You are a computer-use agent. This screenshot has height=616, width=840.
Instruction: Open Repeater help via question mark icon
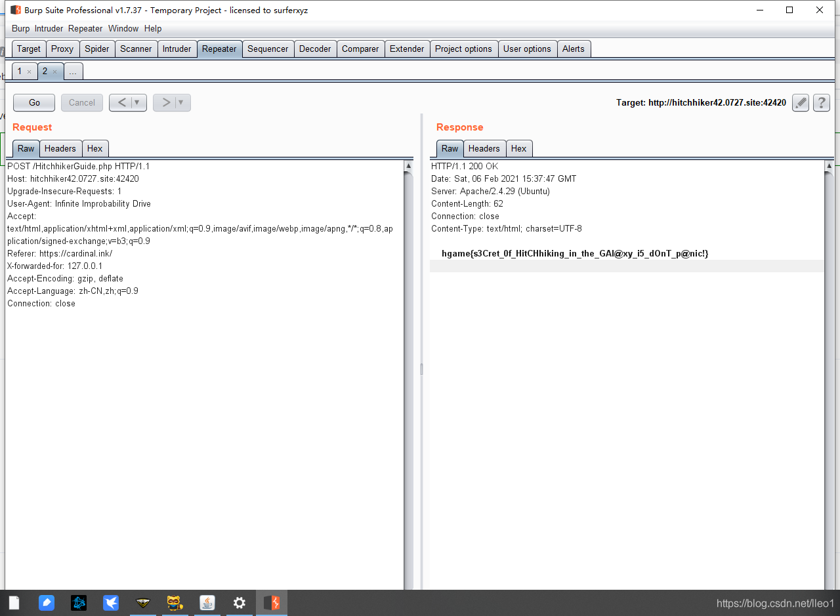(822, 102)
